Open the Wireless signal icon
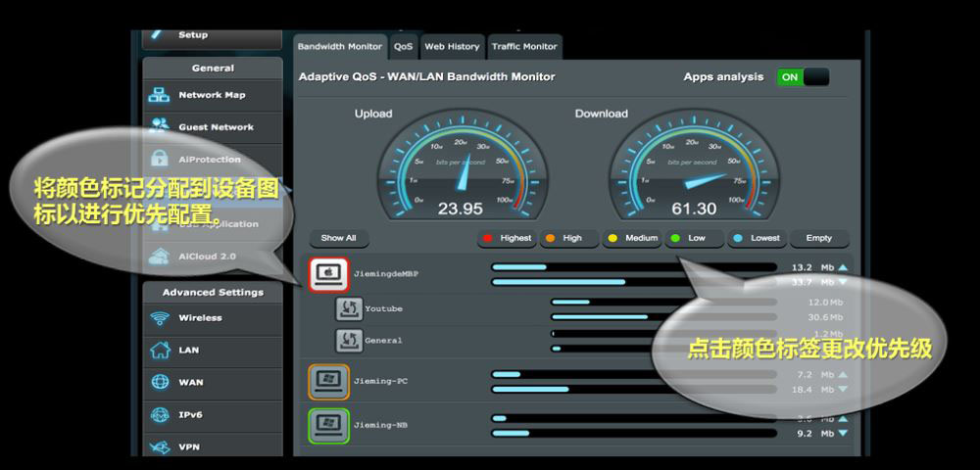 (160, 317)
